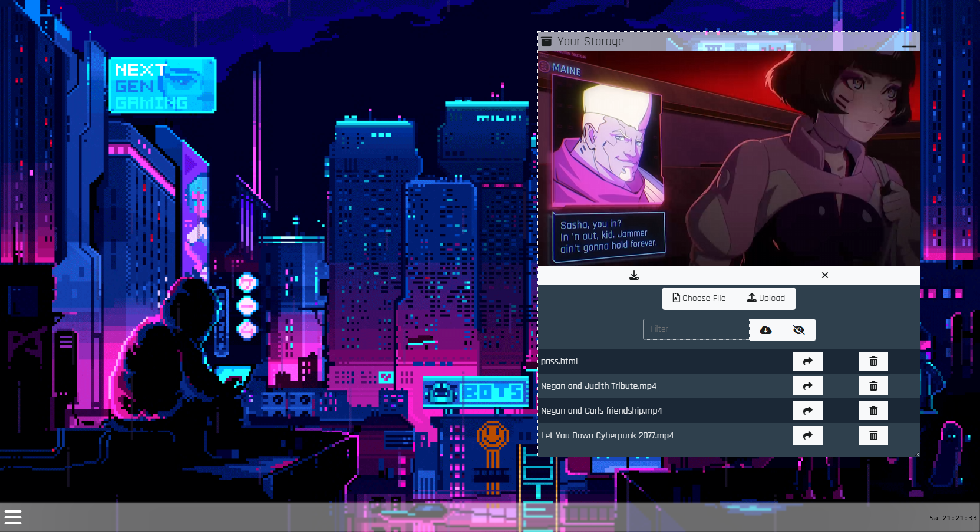Toggle the crossed-out eye visibility icon

[799, 330]
